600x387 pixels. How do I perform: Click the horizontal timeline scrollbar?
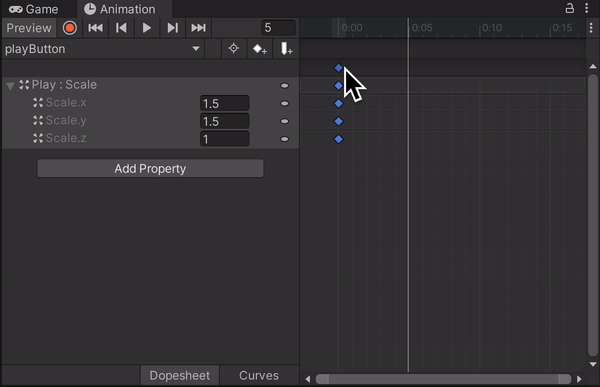(x=443, y=379)
